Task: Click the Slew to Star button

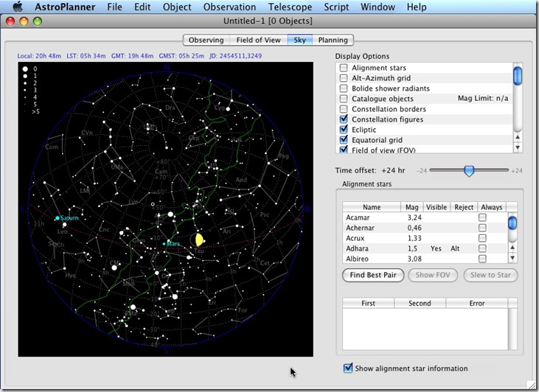Action: 490,275
